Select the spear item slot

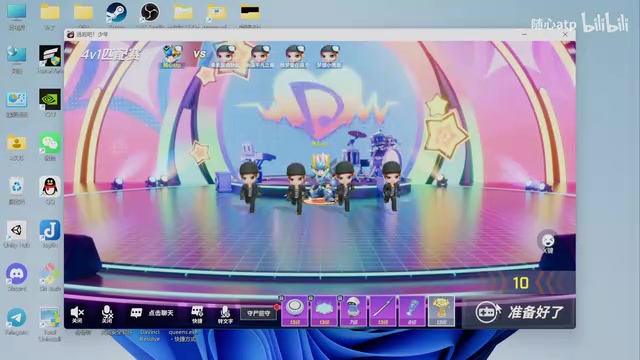pyautogui.click(x=383, y=311)
